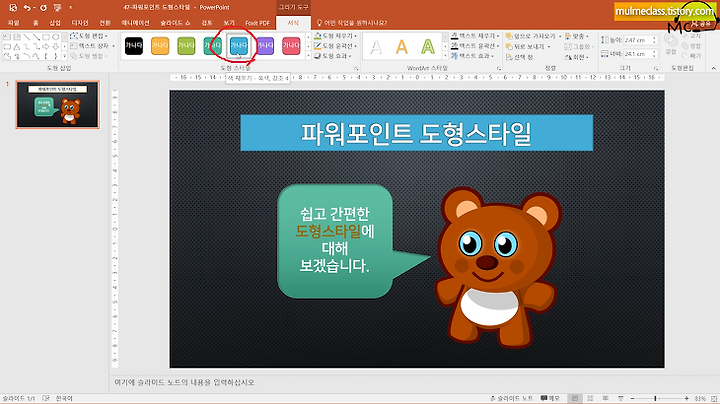Select slide 1 thumbnail
This screenshot has width=720, height=404.
tap(57, 104)
